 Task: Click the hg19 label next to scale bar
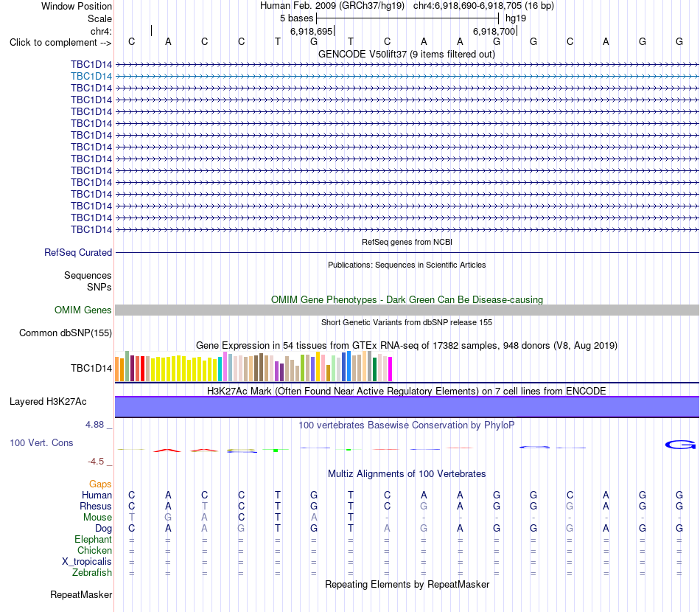[x=516, y=18]
